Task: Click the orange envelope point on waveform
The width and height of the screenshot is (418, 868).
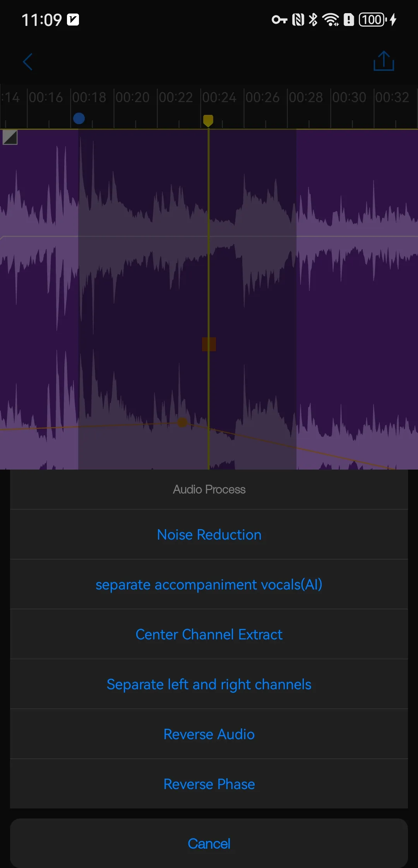Action: [x=182, y=422]
